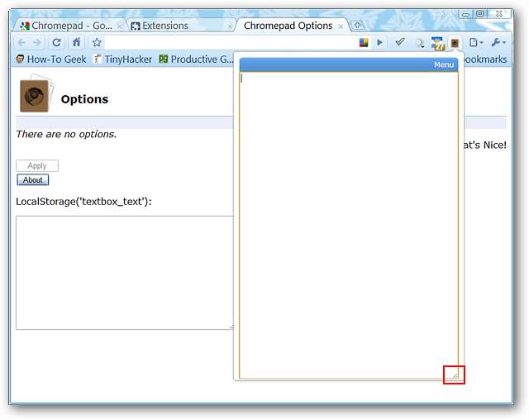
Task: Open the How-To Geek bookmark
Action: 51,60
